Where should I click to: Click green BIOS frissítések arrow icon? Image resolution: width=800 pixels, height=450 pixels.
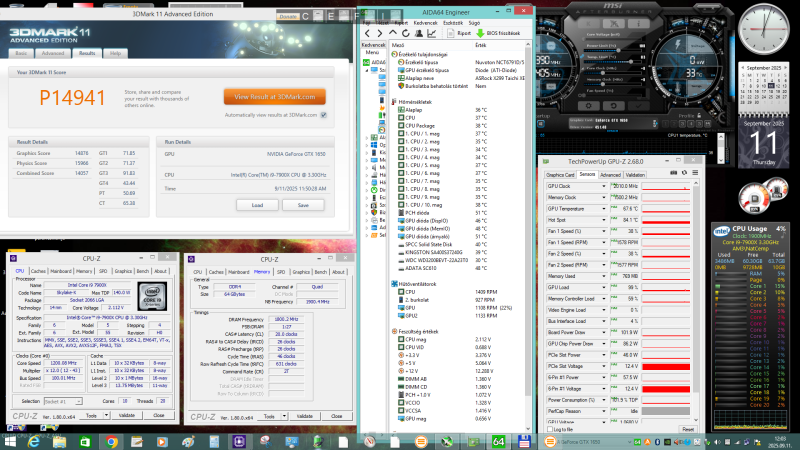click(x=480, y=34)
